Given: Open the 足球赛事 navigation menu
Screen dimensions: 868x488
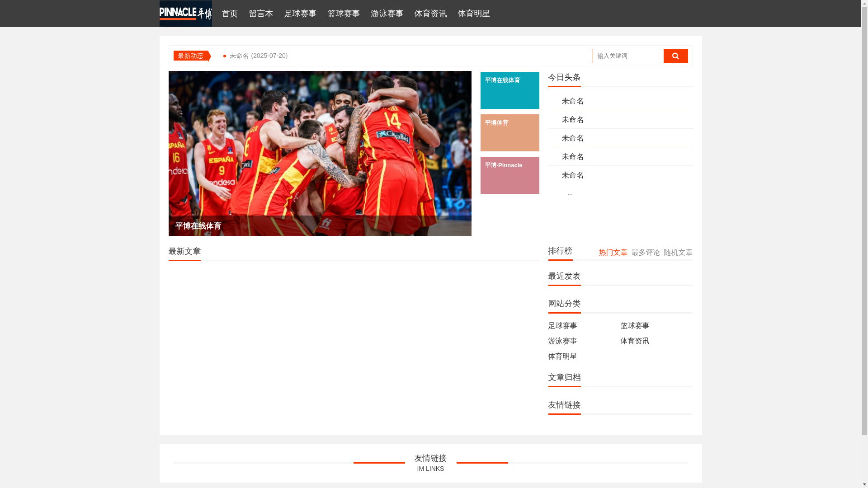Looking at the screenshot, I should (x=300, y=14).
